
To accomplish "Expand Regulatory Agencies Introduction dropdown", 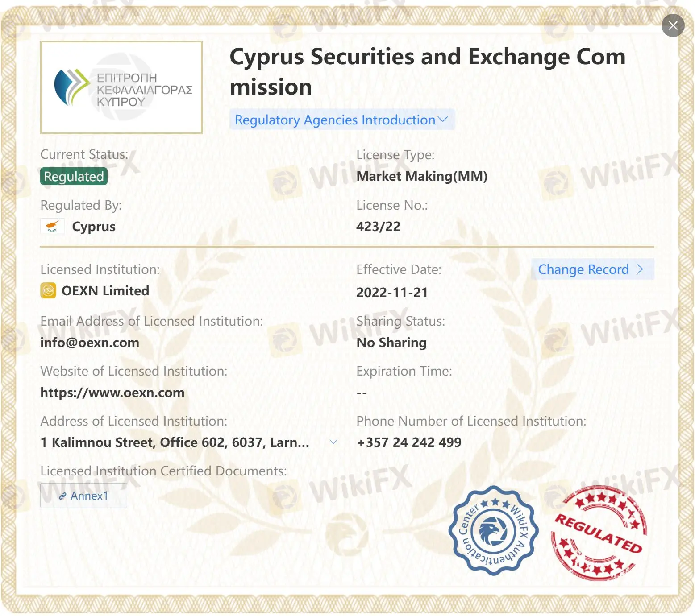I will (x=342, y=120).
